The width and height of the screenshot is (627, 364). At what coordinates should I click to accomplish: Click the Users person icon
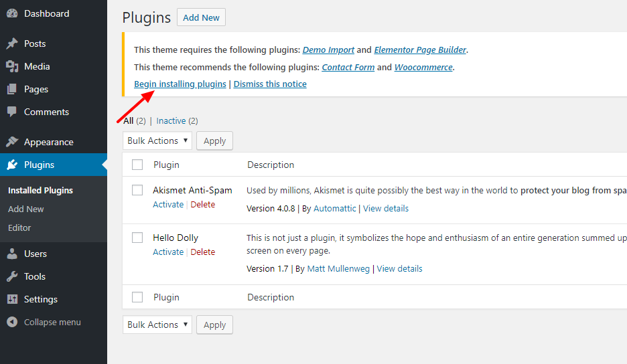[x=12, y=254]
